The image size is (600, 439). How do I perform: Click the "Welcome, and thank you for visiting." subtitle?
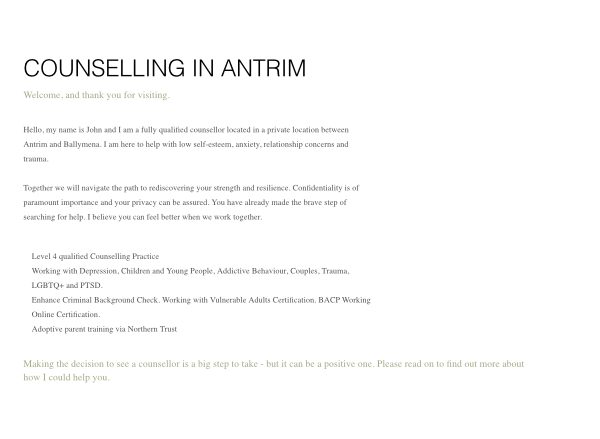96,95
